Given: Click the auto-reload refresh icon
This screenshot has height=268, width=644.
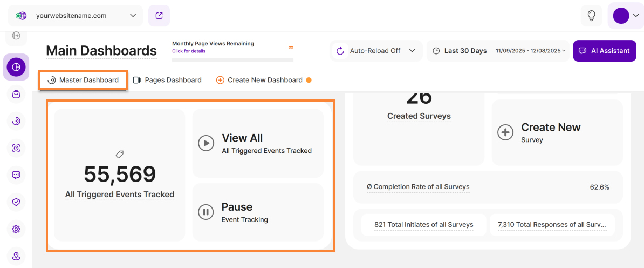Looking at the screenshot, I should (x=340, y=51).
